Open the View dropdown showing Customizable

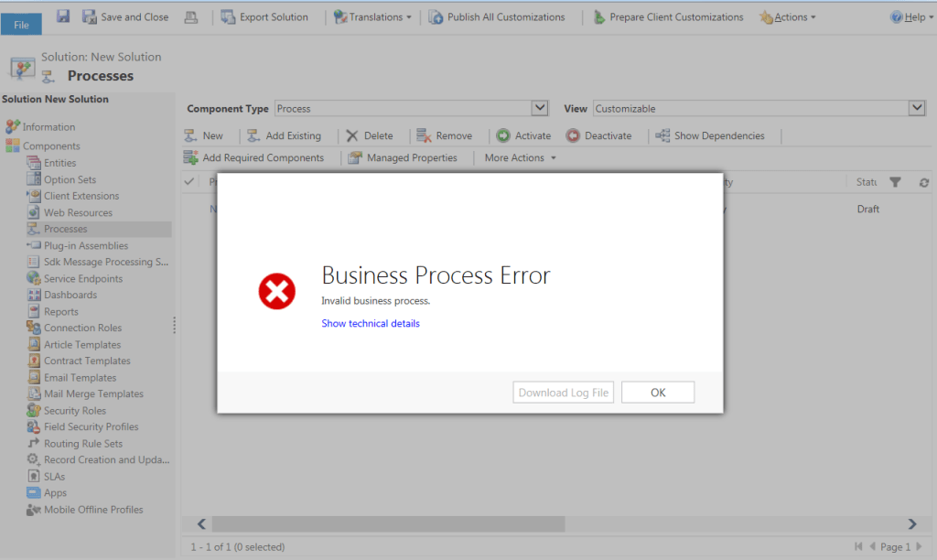point(917,108)
